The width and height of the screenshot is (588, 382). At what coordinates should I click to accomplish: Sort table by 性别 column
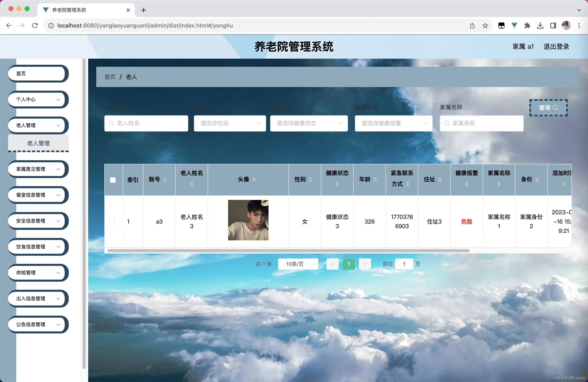[x=311, y=180]
